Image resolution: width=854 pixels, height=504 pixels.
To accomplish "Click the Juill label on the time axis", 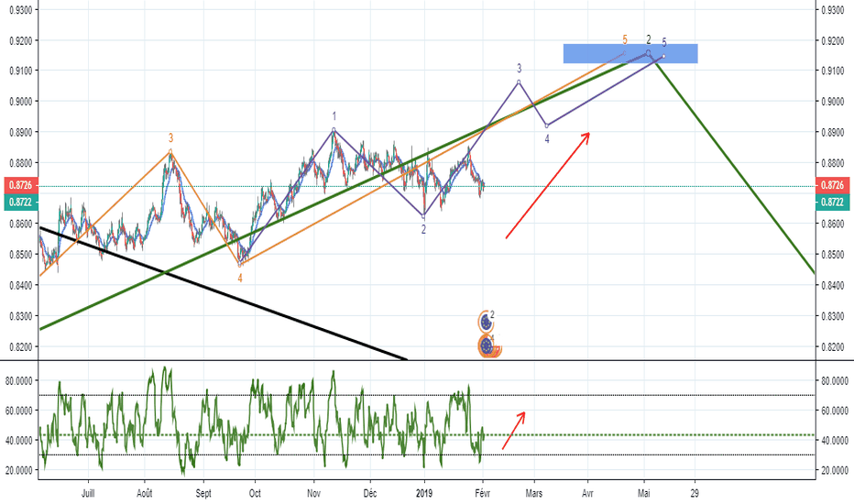I will (x=88, y=493).
